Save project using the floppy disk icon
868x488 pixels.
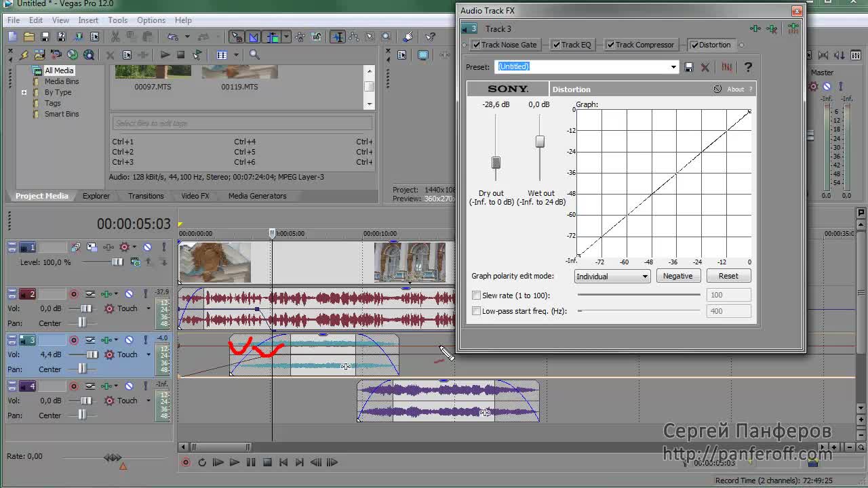click(x=45, y=37)
